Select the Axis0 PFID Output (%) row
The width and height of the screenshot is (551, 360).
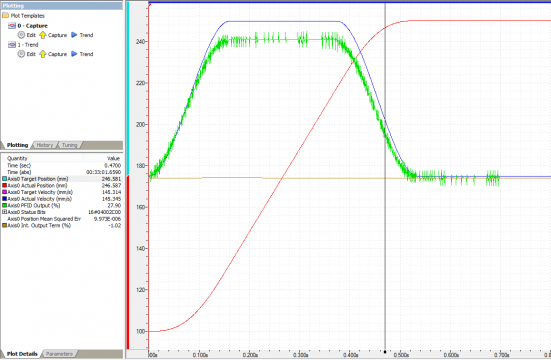[61, 205]
